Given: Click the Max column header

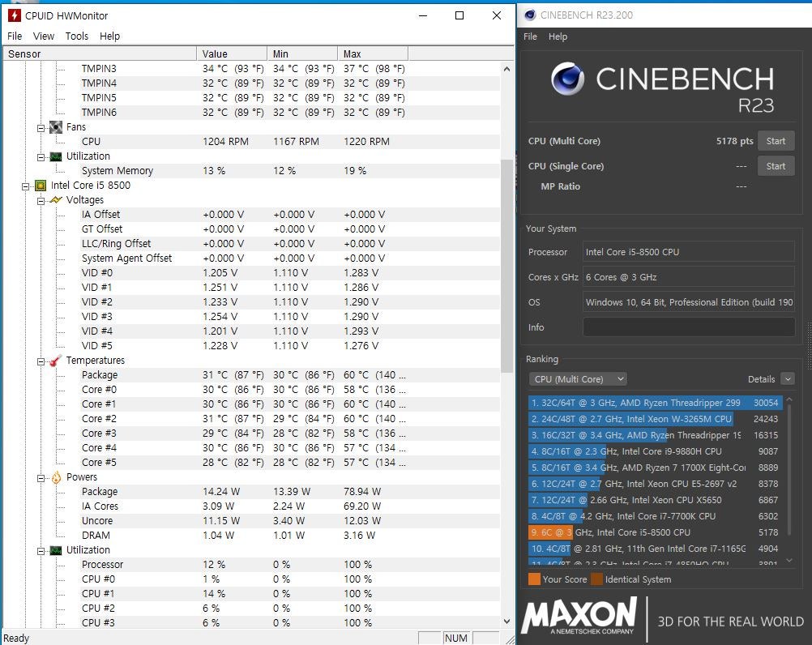Looking at the screenshot, I should [373, 53].
